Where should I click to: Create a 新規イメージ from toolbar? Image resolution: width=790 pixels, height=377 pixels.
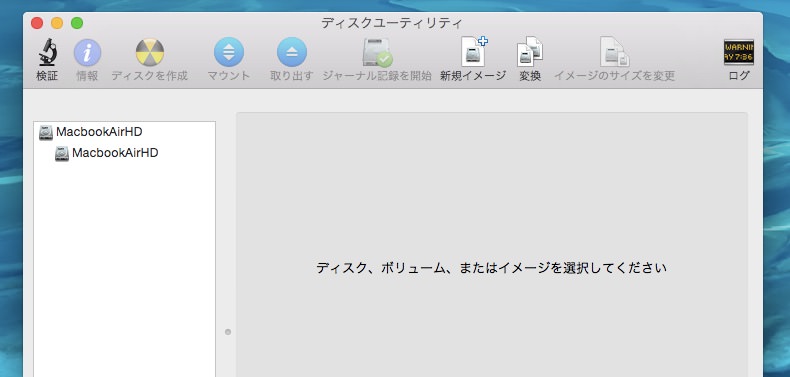pos(474,51)
